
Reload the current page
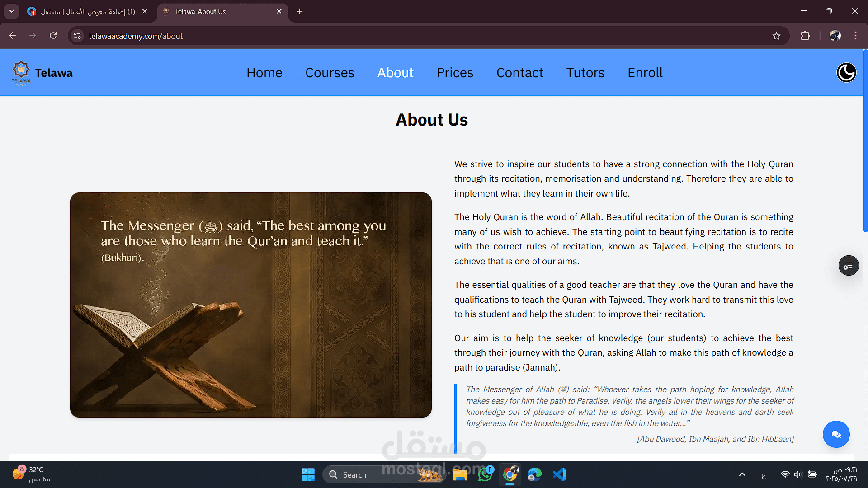pyautogui.click(x=53, y=36)
